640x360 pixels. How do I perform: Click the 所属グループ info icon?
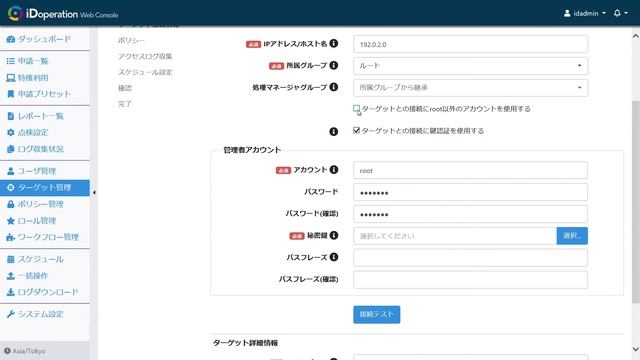[333, 65]
